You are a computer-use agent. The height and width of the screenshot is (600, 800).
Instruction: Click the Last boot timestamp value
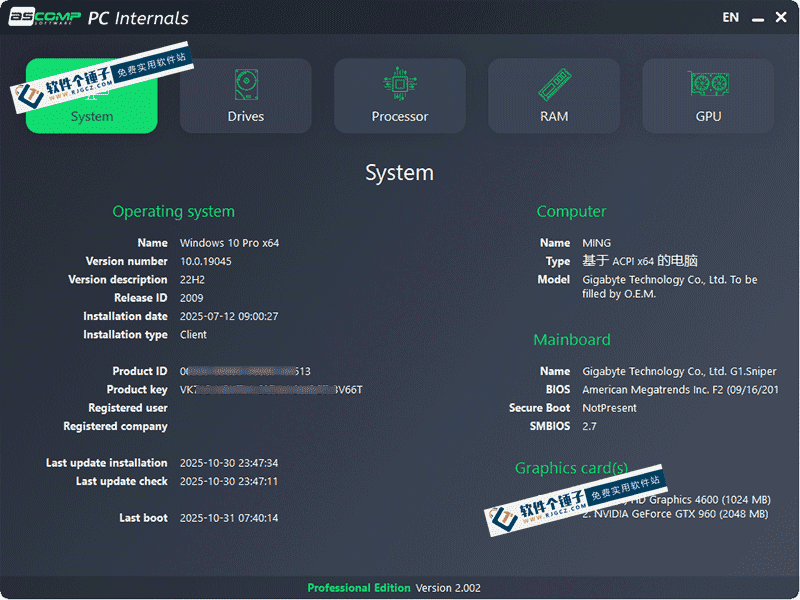[229, 518]
